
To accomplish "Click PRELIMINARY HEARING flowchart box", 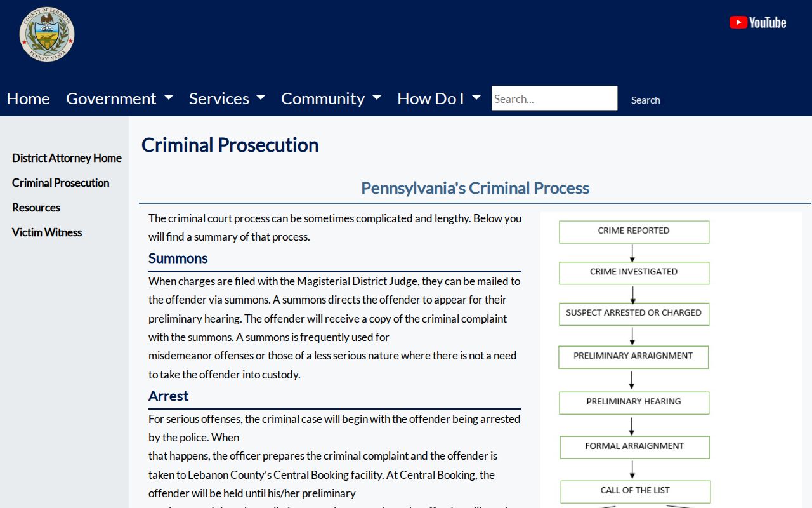I will point(634,403).
